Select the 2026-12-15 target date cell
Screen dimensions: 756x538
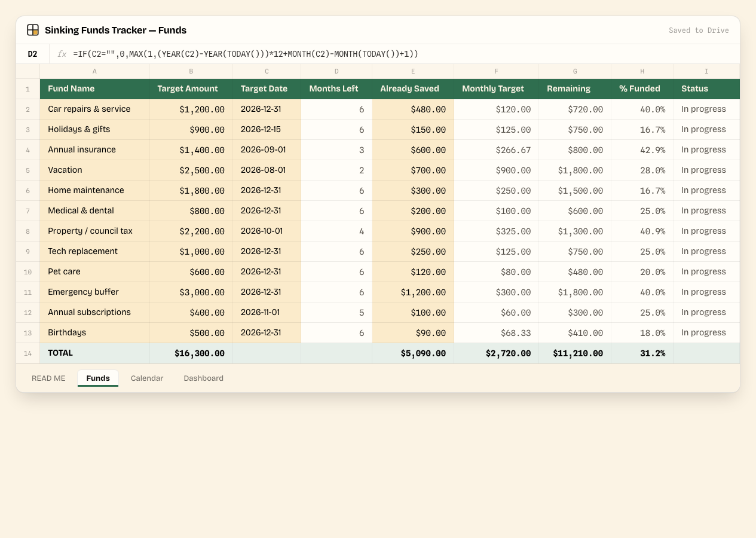point(267,130)
